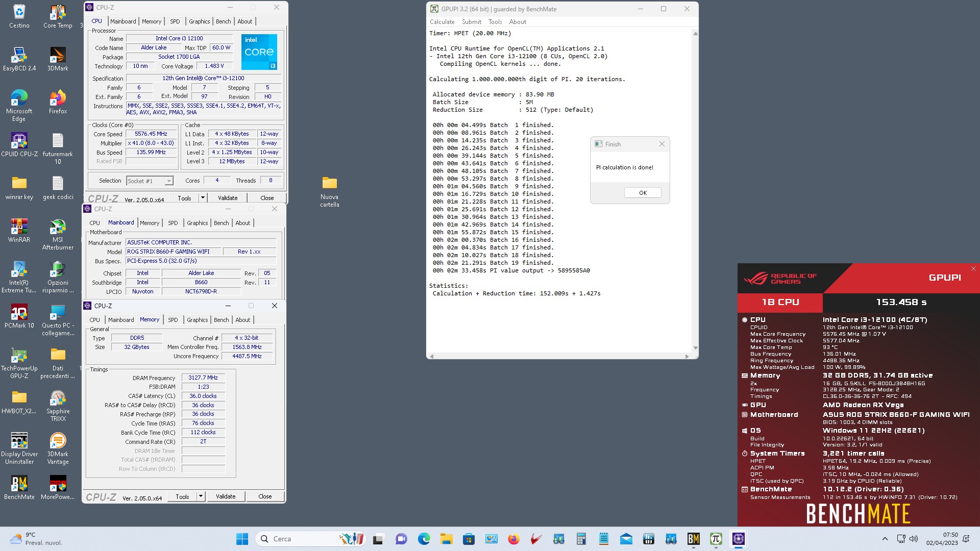Image resolution: width=980 pixels, height=551 pixels.
Task: Switch to Mainboard tab in top CPU-Z
Action: (x=123, y=21)
